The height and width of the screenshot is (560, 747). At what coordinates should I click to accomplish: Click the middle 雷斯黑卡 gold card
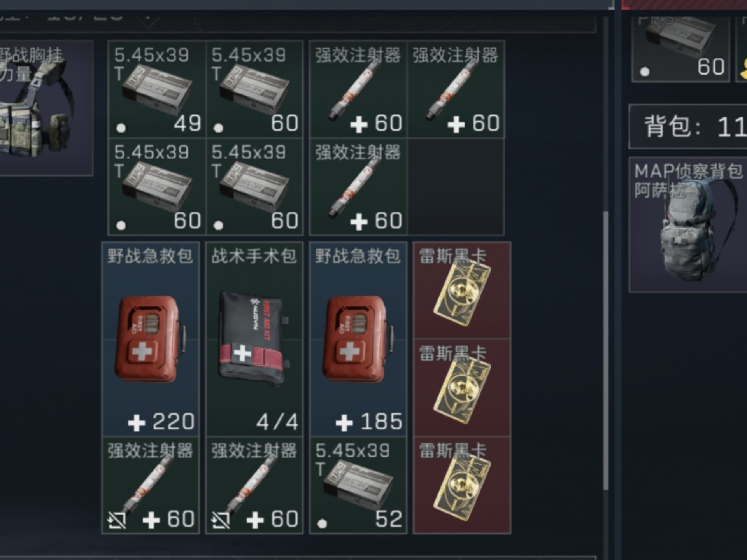click(462, 388)
